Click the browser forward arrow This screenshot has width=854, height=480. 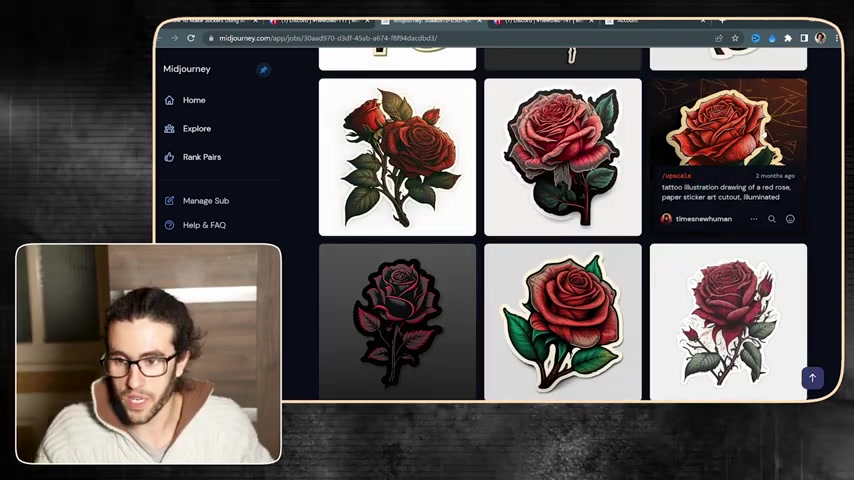tap(174, 38)
